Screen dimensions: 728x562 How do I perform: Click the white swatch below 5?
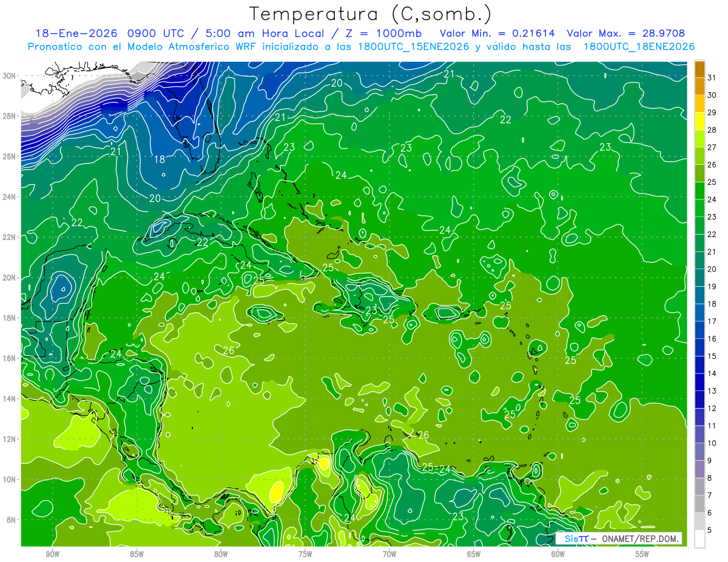[699, 539]
